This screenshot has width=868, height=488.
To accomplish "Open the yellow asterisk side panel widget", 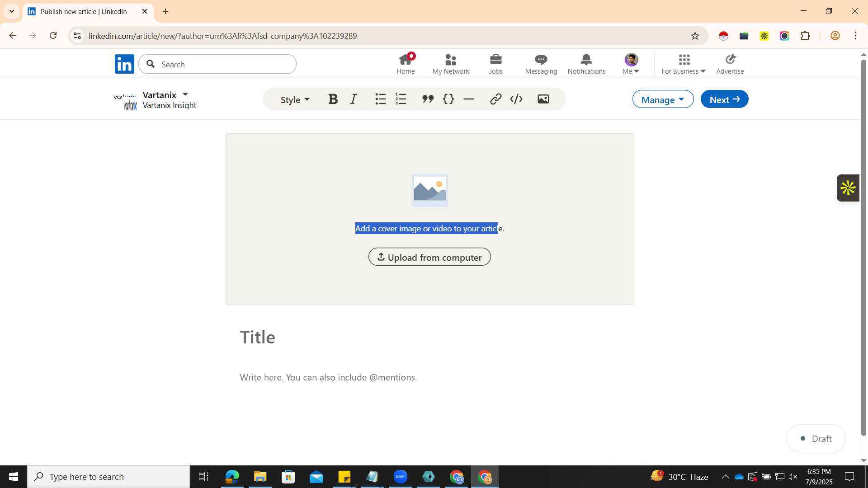I will click(x=848, y=188).
